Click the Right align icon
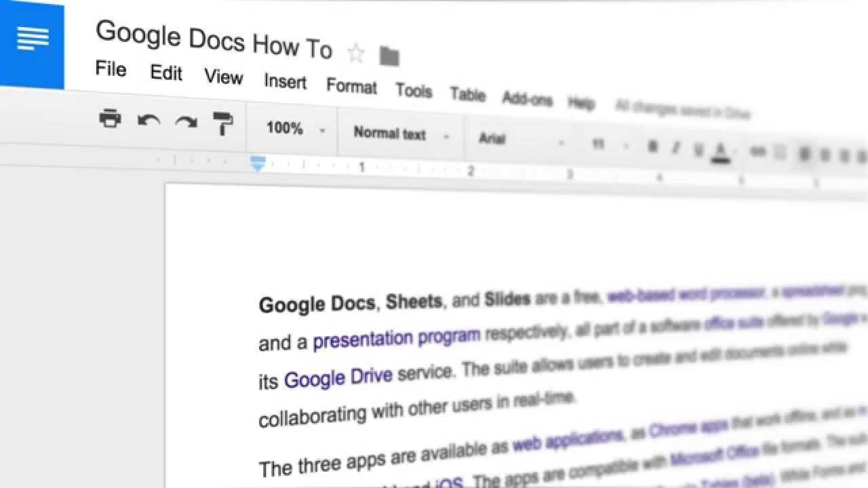Viewport: 868px width, 488px height. [x=844, y=156]
